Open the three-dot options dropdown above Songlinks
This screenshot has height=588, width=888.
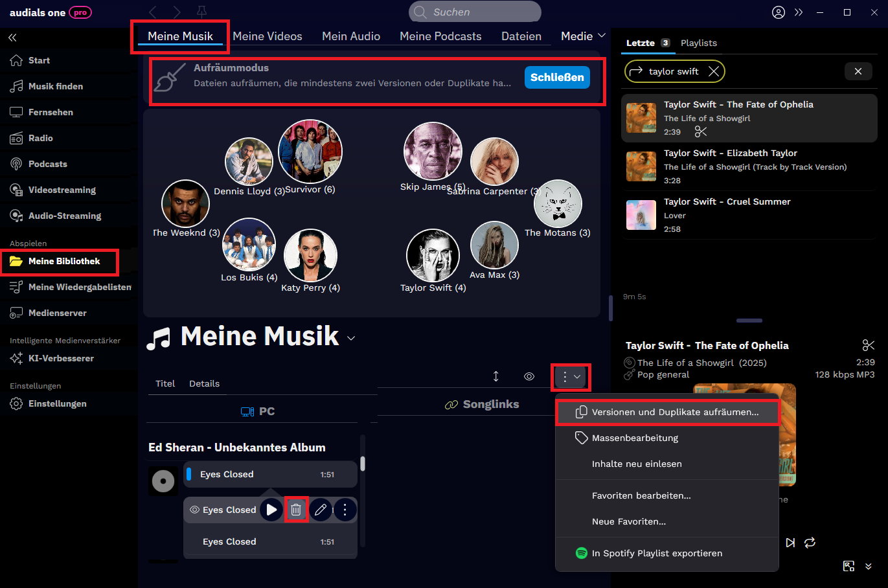click(571, 377)
